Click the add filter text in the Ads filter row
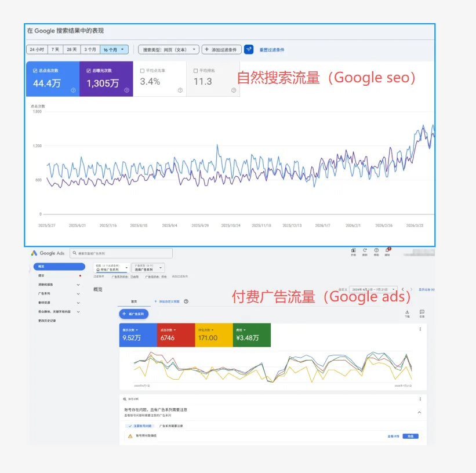Image resolution: width=476 pixels, height=473 pixels. point(180,276)
